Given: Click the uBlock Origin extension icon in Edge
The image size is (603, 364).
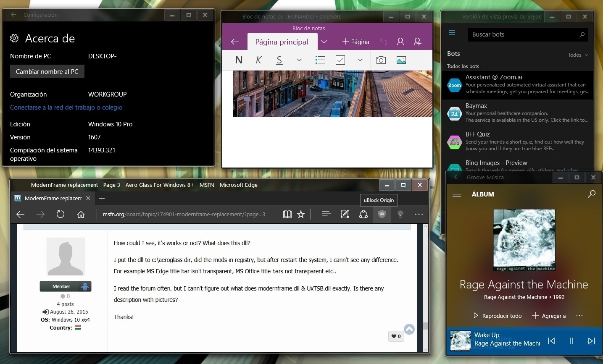Looking at the screenshot, I should coord(382,214).
